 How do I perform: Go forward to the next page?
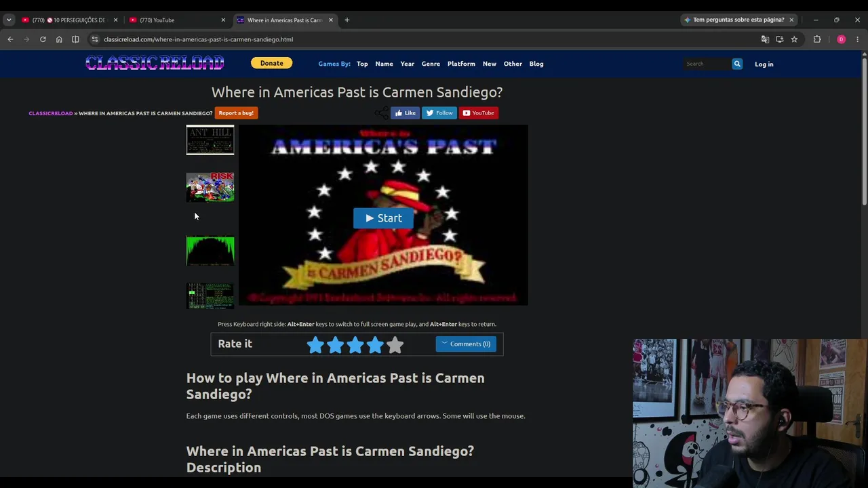point(26,39)
